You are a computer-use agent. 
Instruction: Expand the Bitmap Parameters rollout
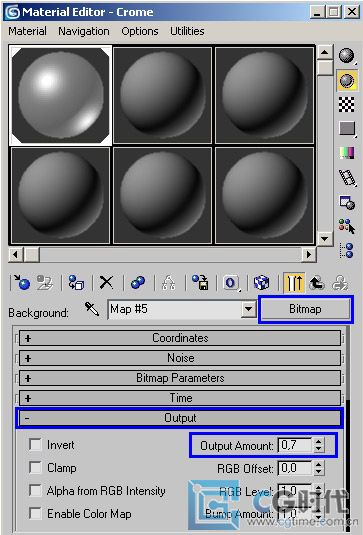[x=180, y=378]
